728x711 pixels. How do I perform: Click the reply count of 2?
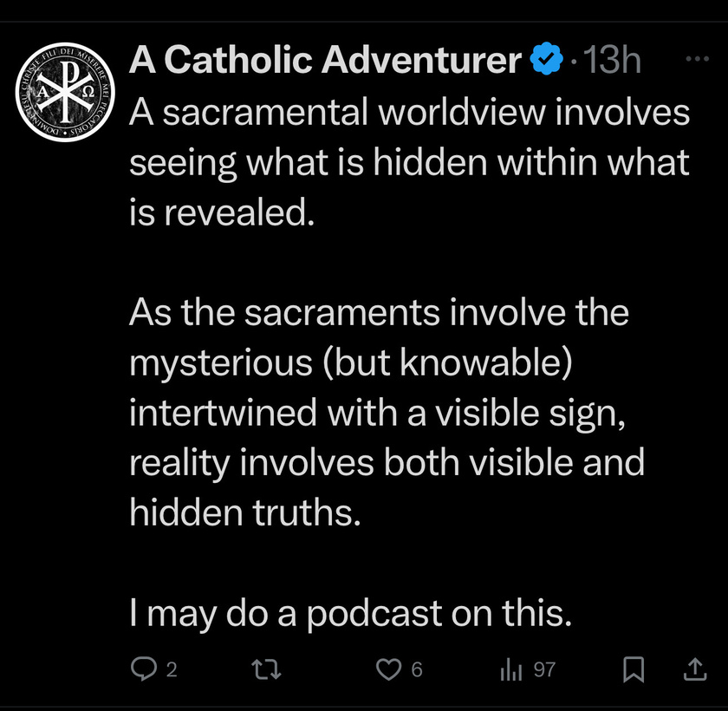[x=172, y=669]
